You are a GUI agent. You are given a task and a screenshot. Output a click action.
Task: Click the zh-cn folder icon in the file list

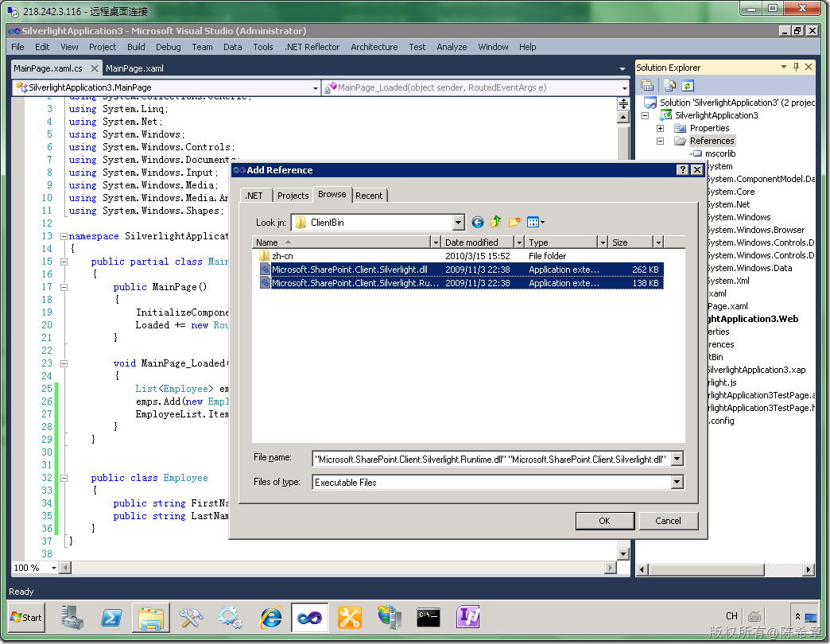click(264, 256)
